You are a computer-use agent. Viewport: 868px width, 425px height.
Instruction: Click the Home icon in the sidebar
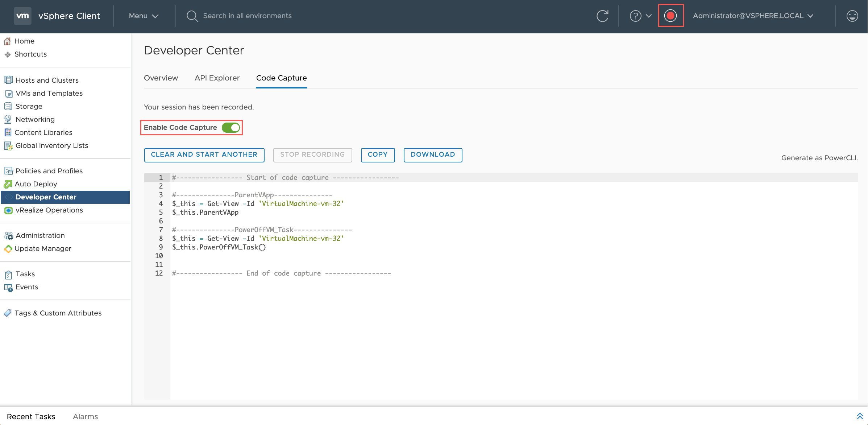(8, 41)
